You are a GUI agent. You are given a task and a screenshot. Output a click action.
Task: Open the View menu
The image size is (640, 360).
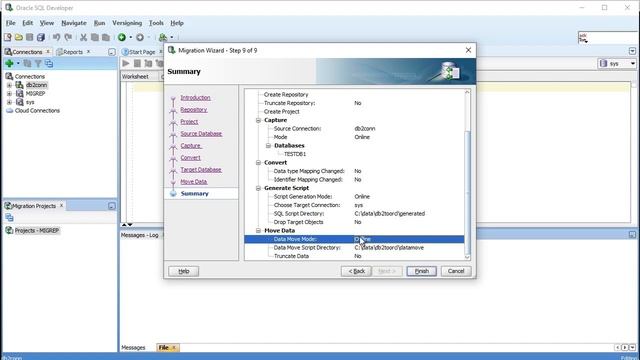tap(47, 23)
